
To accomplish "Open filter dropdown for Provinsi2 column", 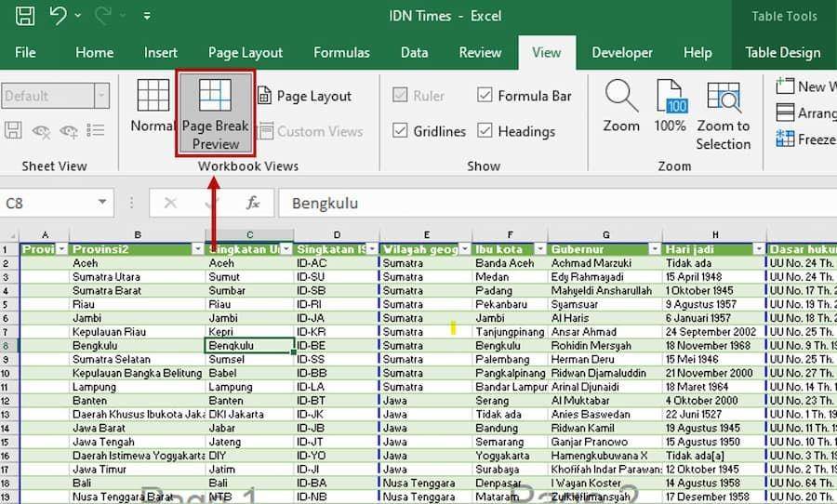I will pos(197,249).
